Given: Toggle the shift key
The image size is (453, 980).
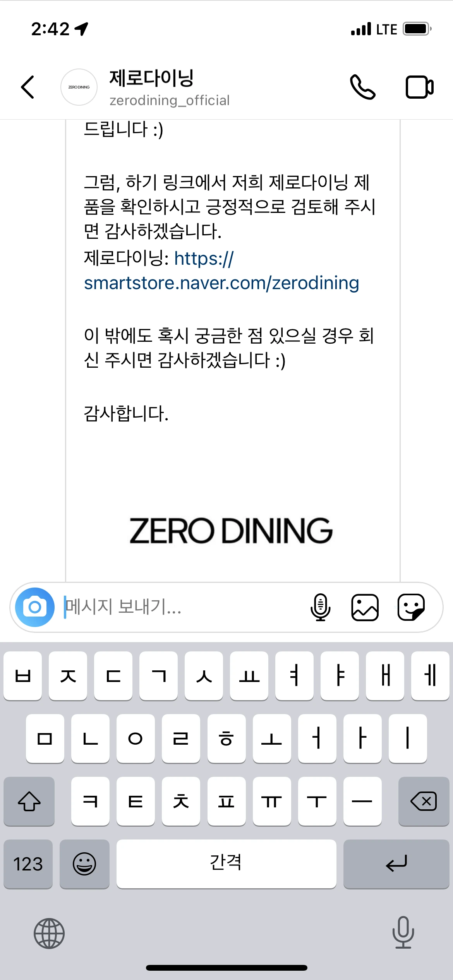Looking at the screenshot, I should 29,801.
